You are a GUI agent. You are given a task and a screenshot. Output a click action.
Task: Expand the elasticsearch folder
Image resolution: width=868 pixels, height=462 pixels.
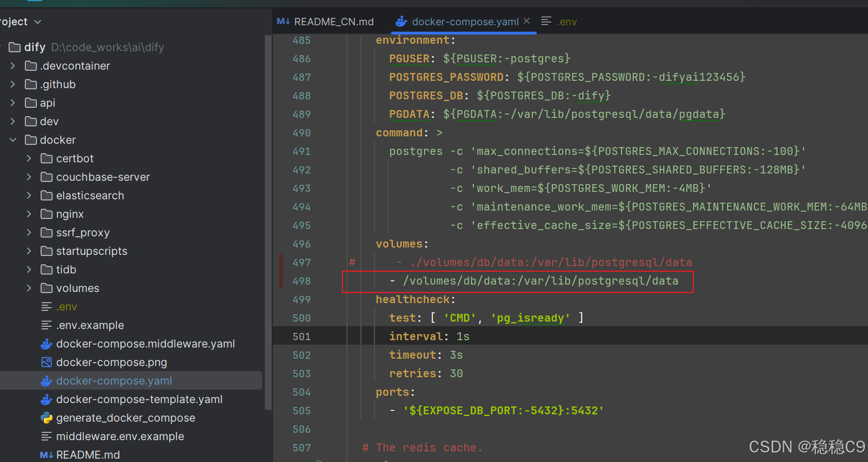[x=29, y=195]
